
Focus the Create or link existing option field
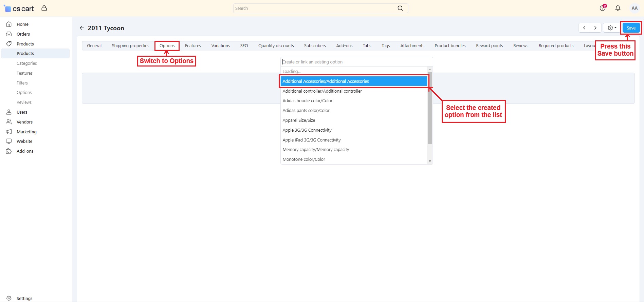coord(357,62)
